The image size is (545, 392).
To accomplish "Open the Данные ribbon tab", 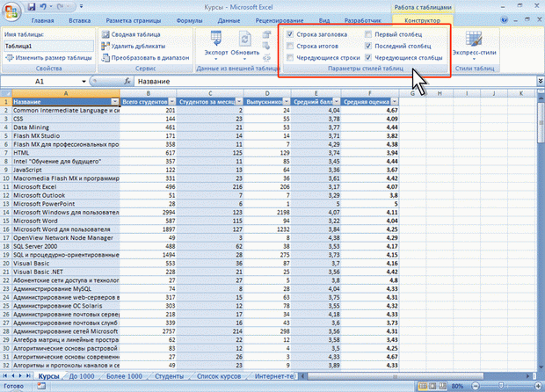I will [x=229, y=20].
